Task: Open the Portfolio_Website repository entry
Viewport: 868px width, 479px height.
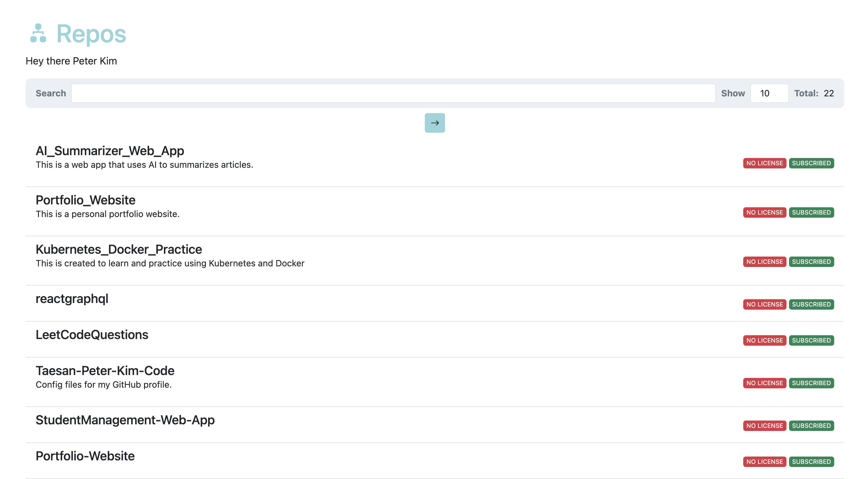Action: [x=86, y=200]
